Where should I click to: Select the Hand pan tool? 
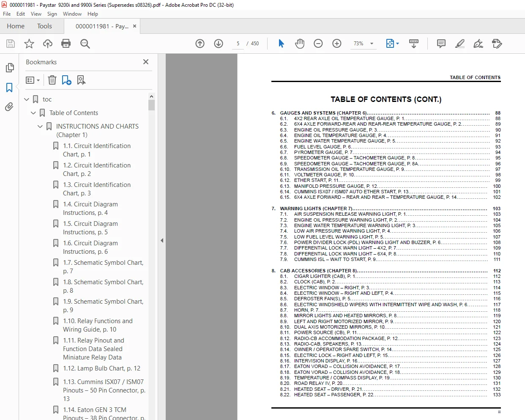pos(300,44)
